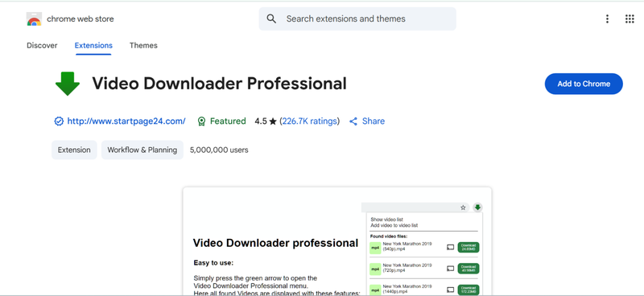Screen dimensions: 644x296
Task: Focus the Search extensions and themes field
Action: 357,18
